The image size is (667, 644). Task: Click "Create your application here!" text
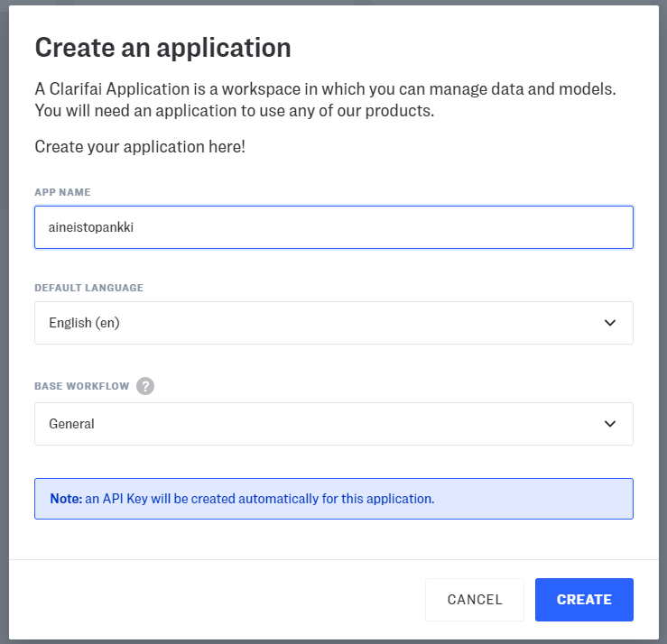point(139,146)
